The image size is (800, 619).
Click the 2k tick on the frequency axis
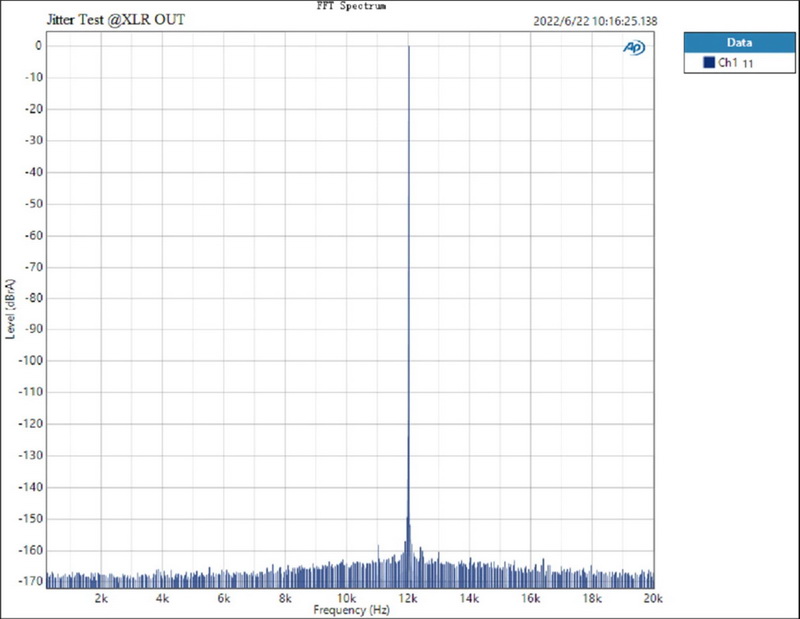tap(101, 598)
